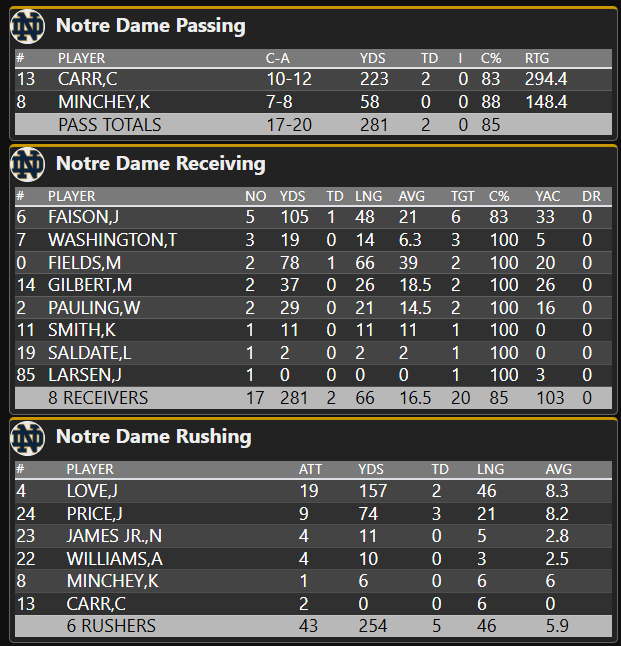Viewport: 621px width, 646px height.
Task: Click the Notre Dame logo beside Rushing
Action: click(28, 437)
